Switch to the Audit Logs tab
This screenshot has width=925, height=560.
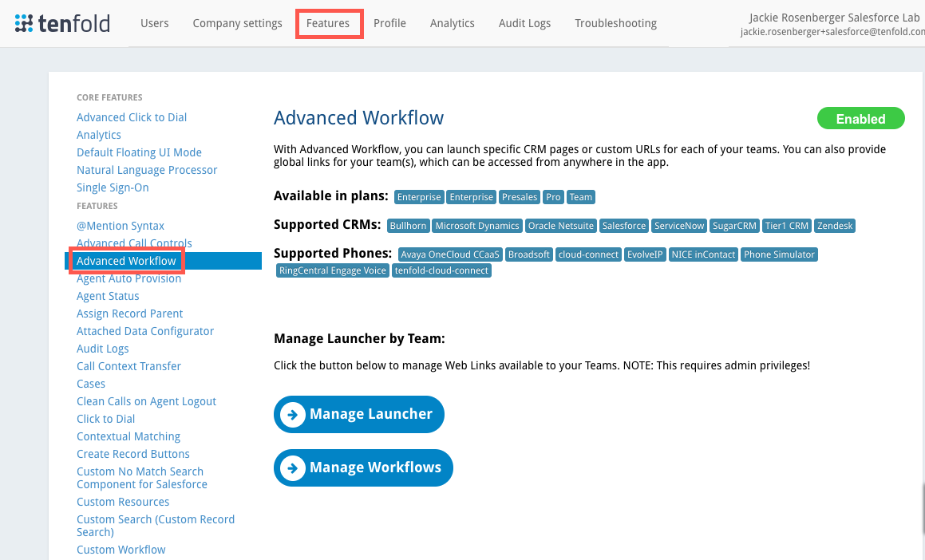click(524, 23)
